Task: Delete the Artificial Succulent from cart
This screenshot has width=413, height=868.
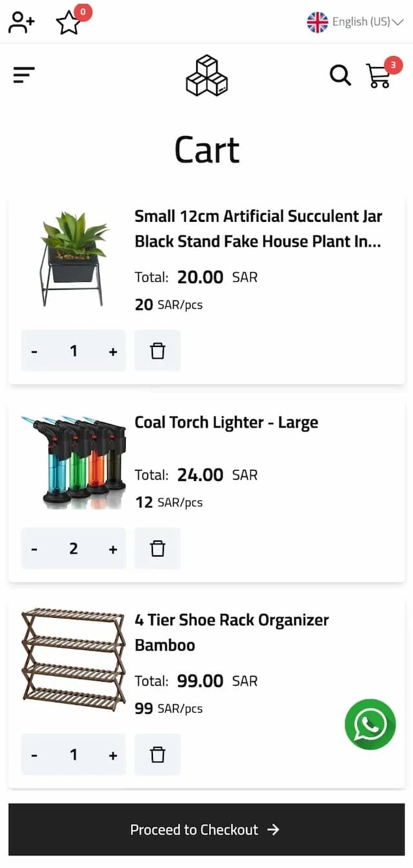Action: 157,351
